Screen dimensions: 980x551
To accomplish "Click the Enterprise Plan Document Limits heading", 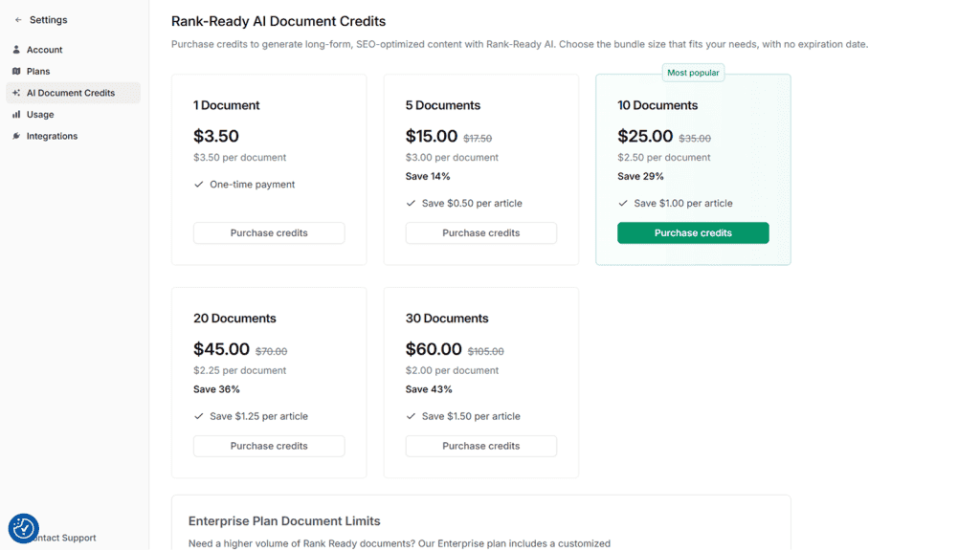I will [x=284, y=521].
